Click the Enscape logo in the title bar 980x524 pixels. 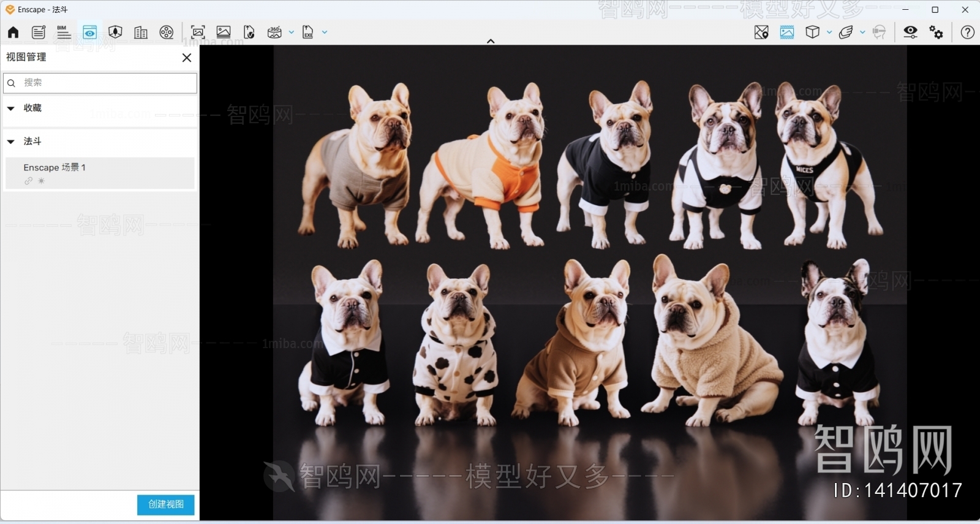10,9
